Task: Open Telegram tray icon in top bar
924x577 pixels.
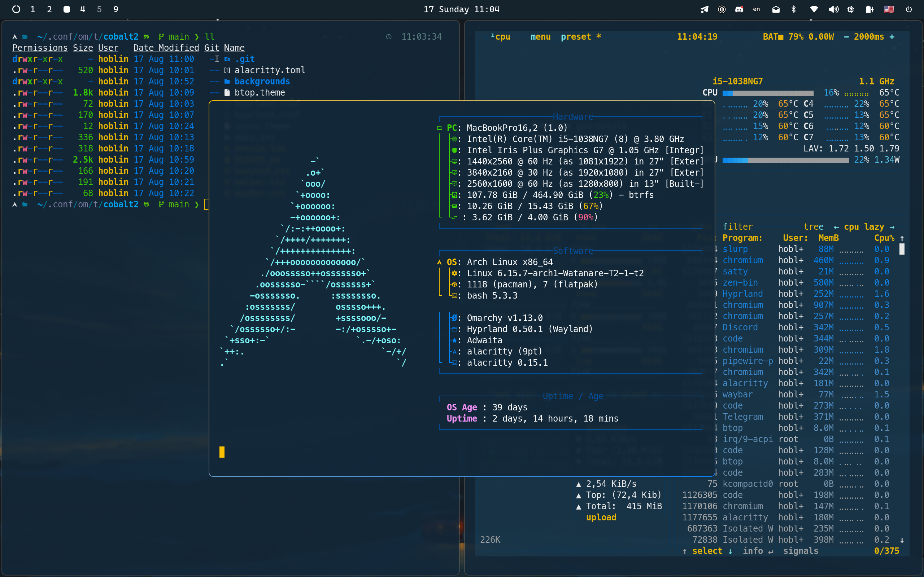Action: [704, 9]
